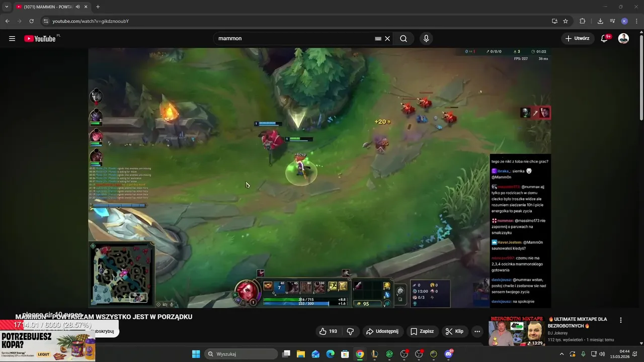Open the media controls button in Chrome
644x362 pixels.
[612, 21]
